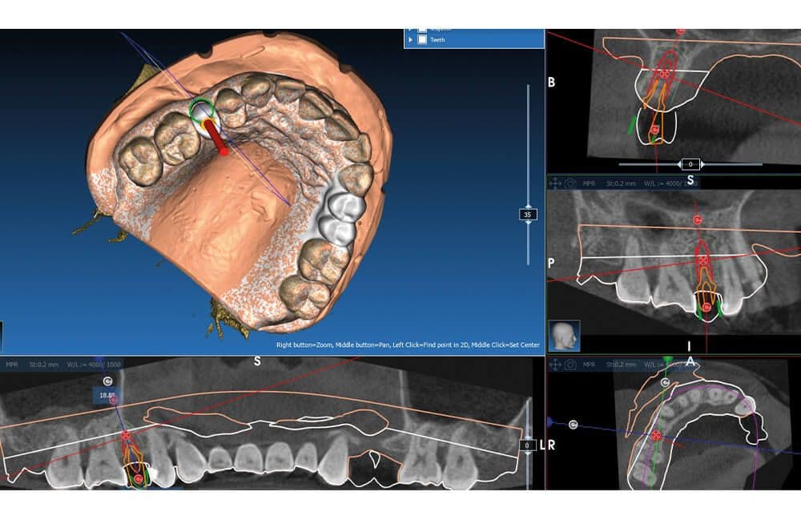
Task: Click the rotation handle on the blue axial line
Action: coord(574,425)
